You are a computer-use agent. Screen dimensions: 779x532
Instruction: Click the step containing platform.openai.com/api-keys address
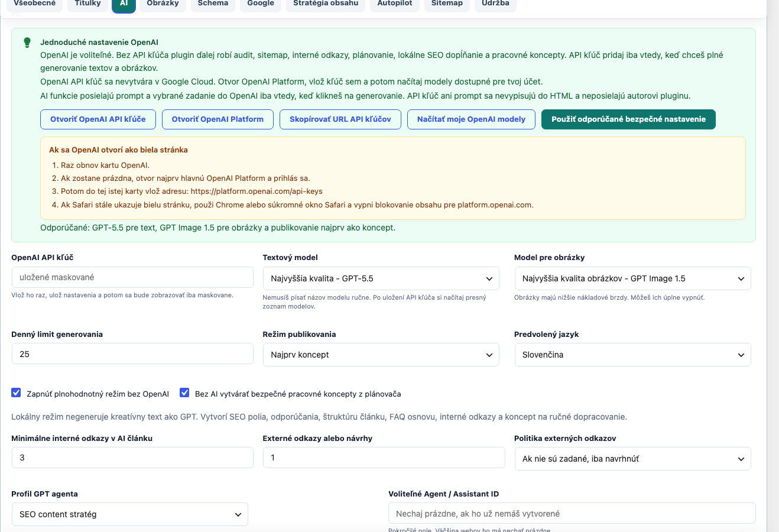(x=191, y=192)
